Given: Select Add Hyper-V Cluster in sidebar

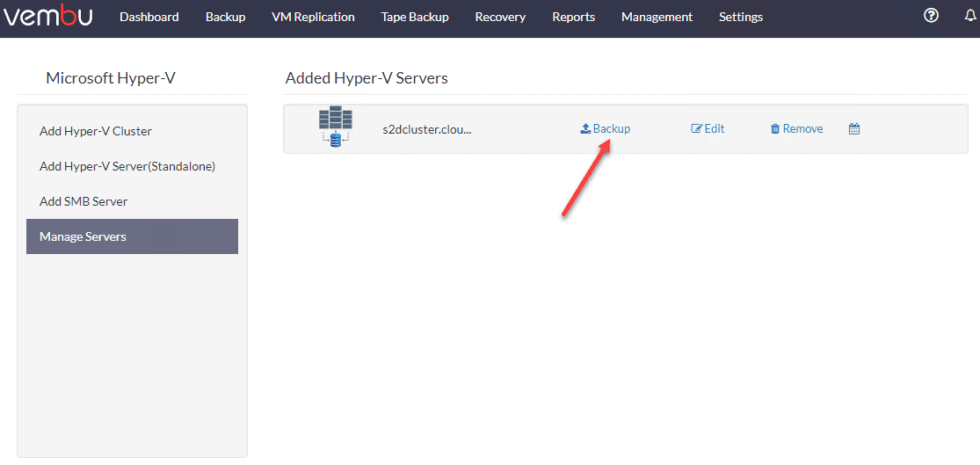Looking at the screenshot, I should click(x=132, y=131).
